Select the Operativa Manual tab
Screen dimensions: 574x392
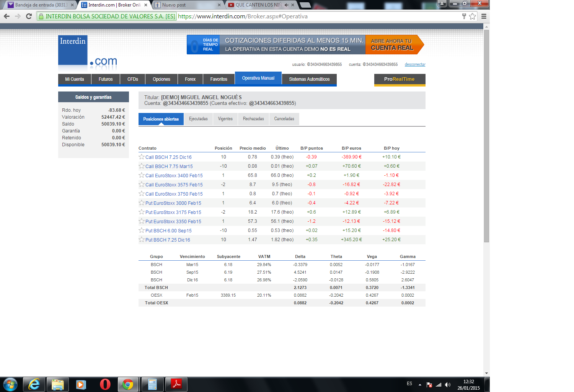258,78
